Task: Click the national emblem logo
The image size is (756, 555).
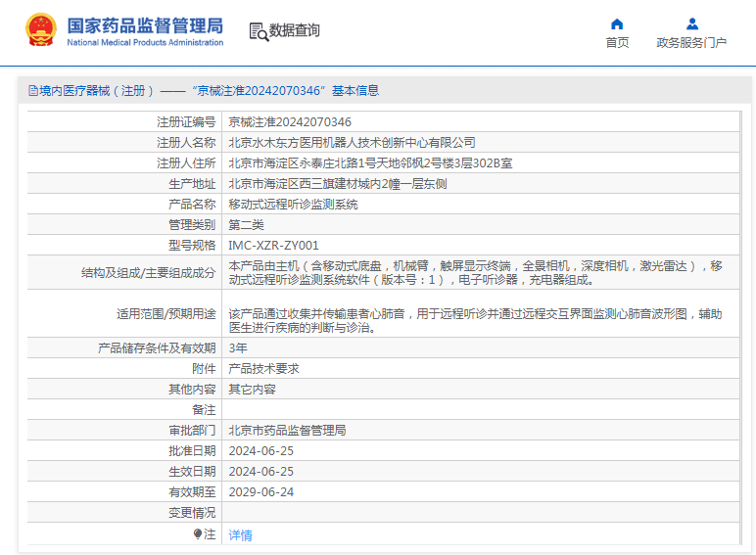Action: point(41,30)
